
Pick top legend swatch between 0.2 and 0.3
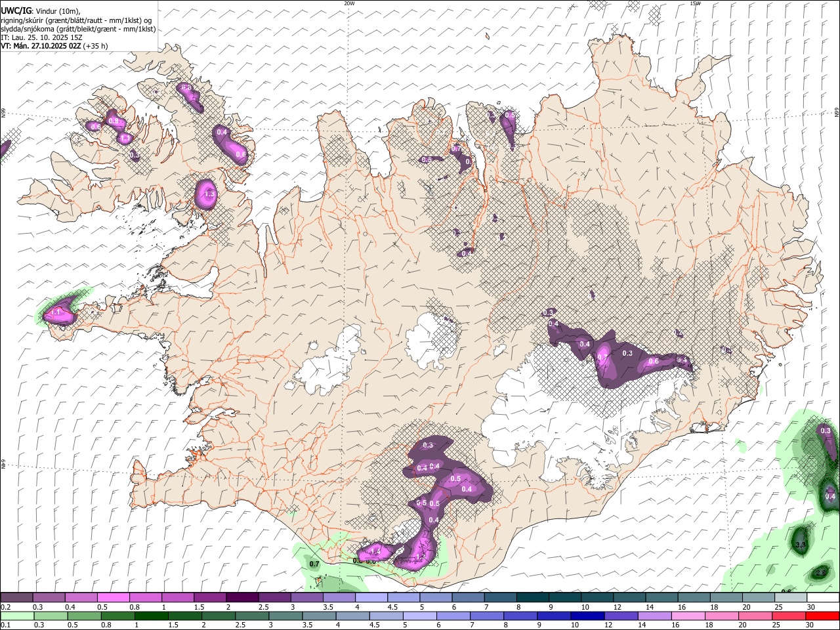click(16, 597)
